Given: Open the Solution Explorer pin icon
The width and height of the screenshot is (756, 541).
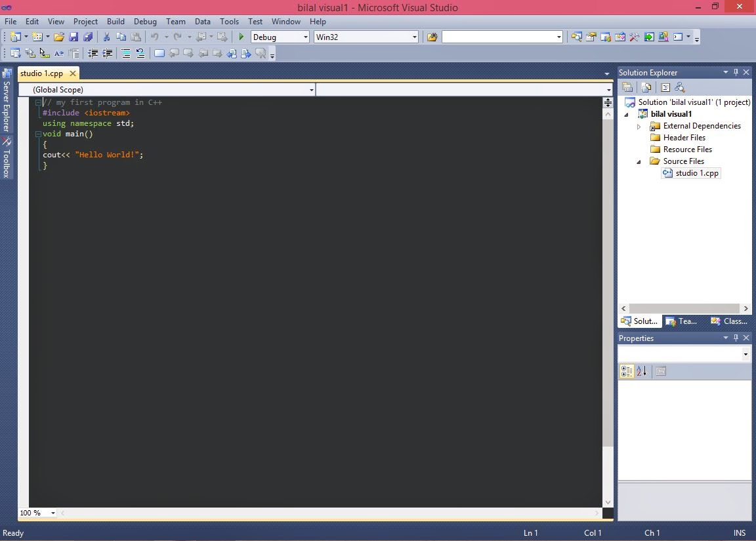Looking at the screenshot, I should 736,72.
